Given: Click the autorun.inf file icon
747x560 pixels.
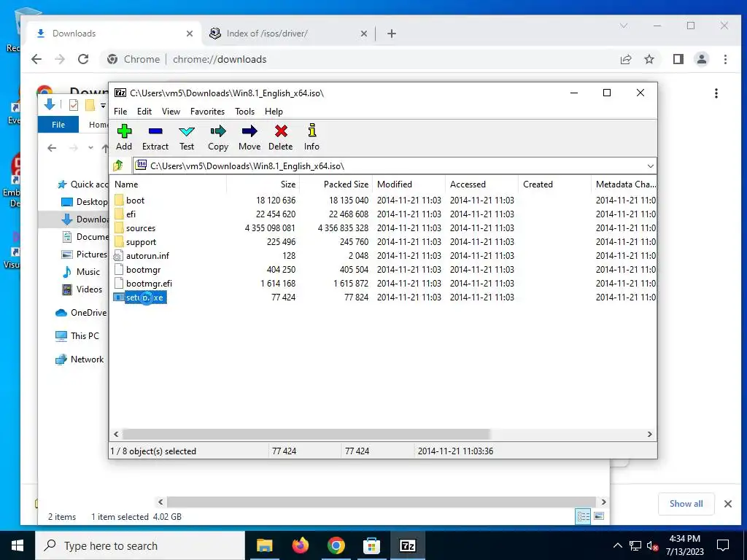Looking at the screenshot, I should click(119, 256).
